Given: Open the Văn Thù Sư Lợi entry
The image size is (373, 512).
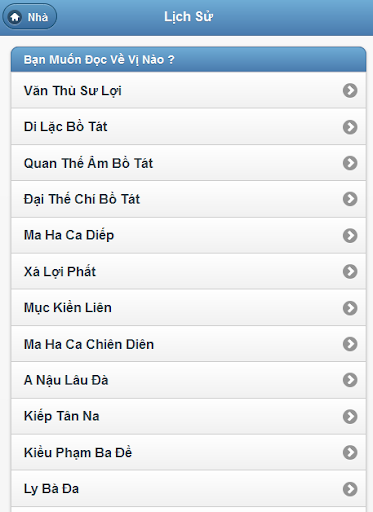Looking at the screenshot, I should [188, 90].
